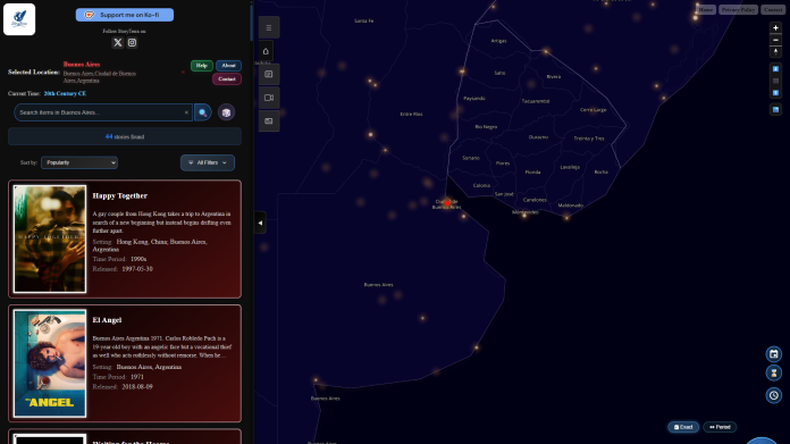The image size is (790, 444).
Task: Click the magnifier search button
Action: click(203, 112)
